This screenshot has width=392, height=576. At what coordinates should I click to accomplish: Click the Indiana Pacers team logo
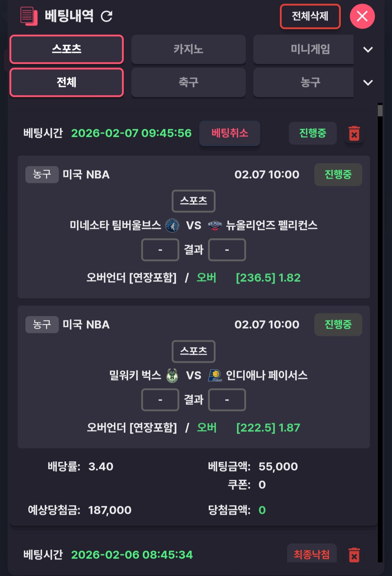point(215,376)
